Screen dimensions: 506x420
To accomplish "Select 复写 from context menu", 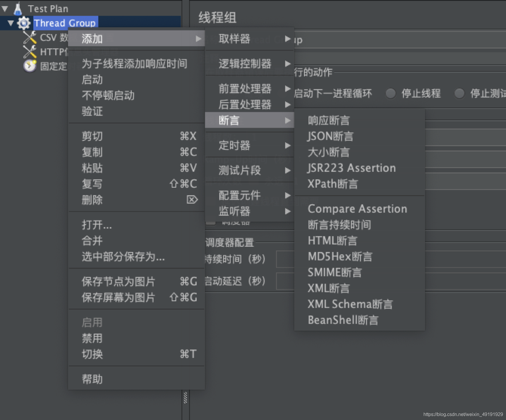I will [x=136, y=184].
